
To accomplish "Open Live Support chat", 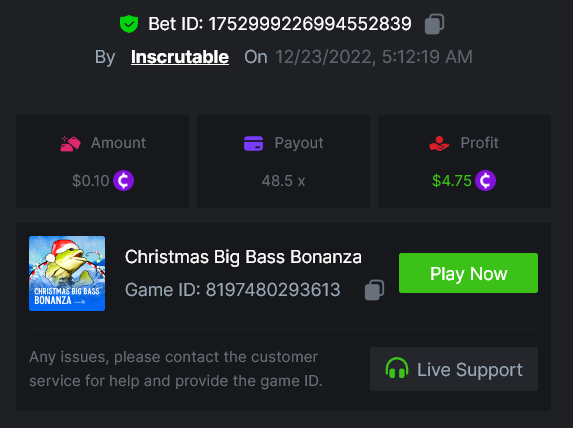I will pyautogui.click(x=454, y=369).
